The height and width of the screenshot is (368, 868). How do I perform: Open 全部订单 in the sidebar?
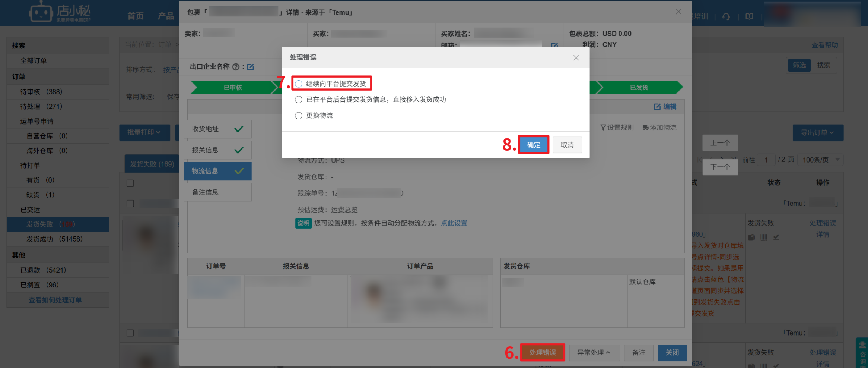pos(58,61)
